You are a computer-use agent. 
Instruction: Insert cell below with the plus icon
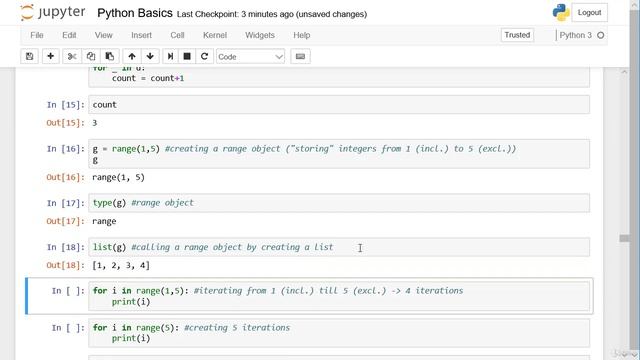(51, 56)
